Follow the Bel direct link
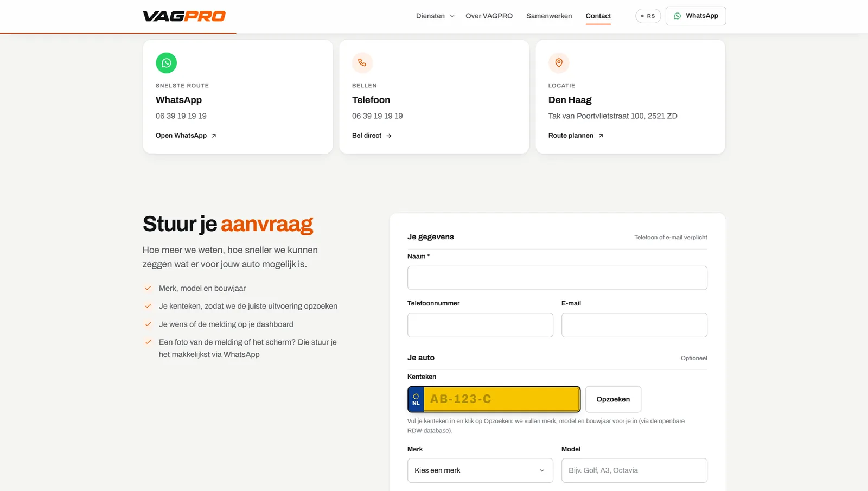The width and height of the screenshot is (868, 491). pos(372,136)
